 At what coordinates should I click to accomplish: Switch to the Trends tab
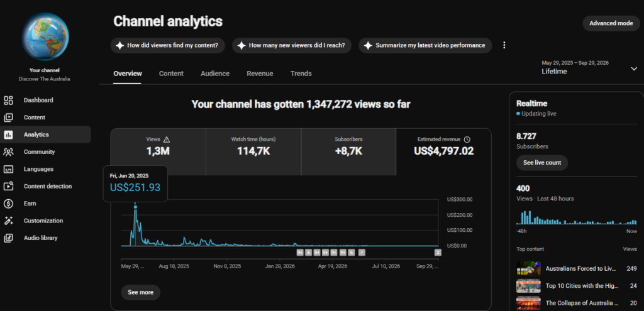coord(301,74)
